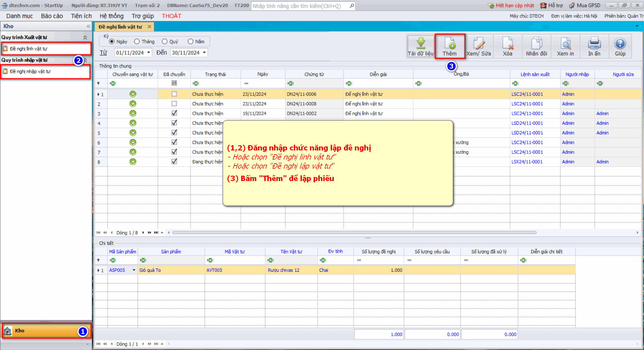
Task: Open the Đến date dropdown
Action: point(204,53)
